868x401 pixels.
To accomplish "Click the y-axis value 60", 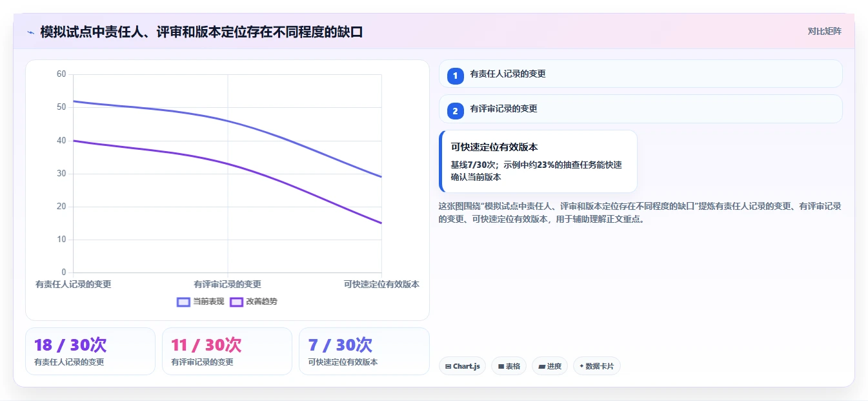I will point(61,74).
